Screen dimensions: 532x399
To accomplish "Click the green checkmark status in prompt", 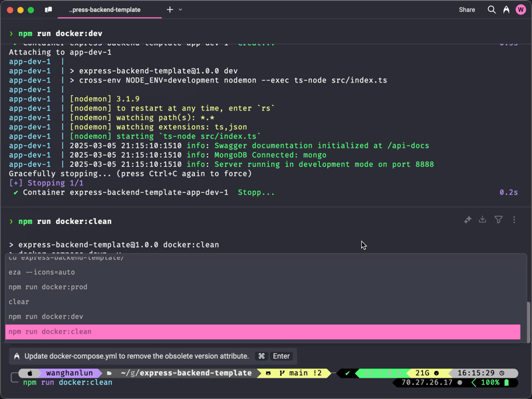I will [347, 373].
